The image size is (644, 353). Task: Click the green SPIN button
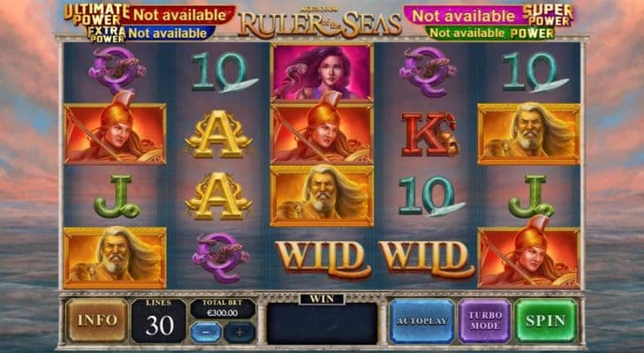pos(546,320)
